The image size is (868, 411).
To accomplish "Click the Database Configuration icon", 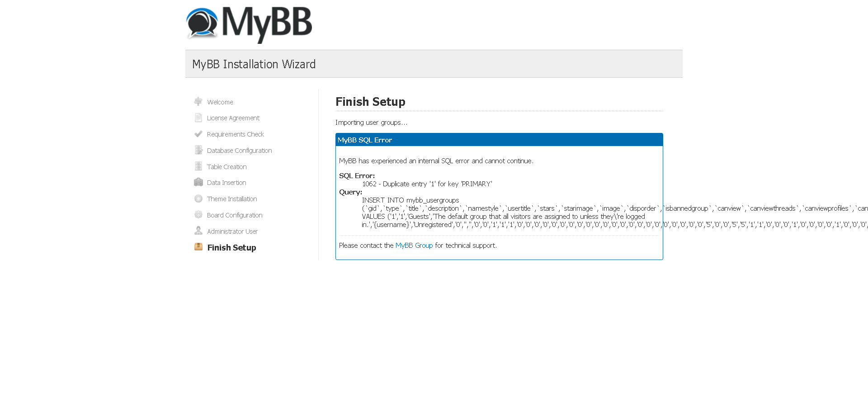I will [198, 150].
